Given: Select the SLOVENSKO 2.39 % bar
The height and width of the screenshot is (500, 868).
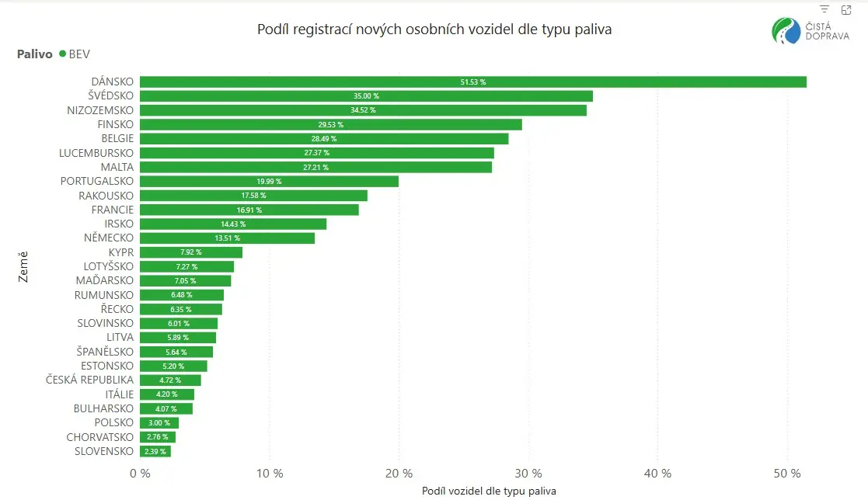Looking at the screenshot, I should tap(155, 451).
